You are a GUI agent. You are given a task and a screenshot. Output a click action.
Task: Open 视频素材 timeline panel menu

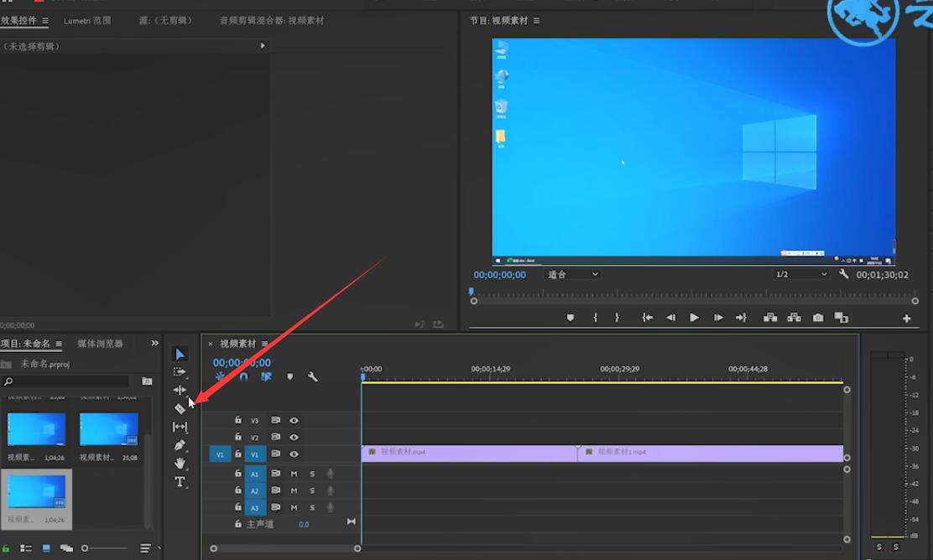(x=264, y=344)
